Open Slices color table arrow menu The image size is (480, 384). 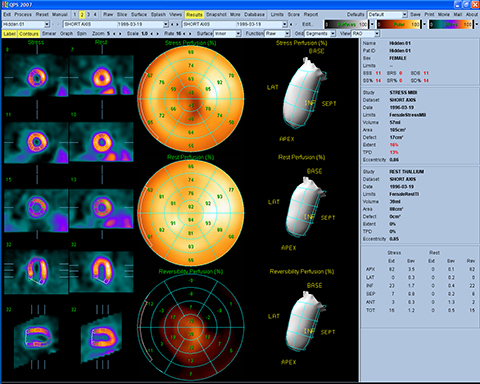pos(477,24)
